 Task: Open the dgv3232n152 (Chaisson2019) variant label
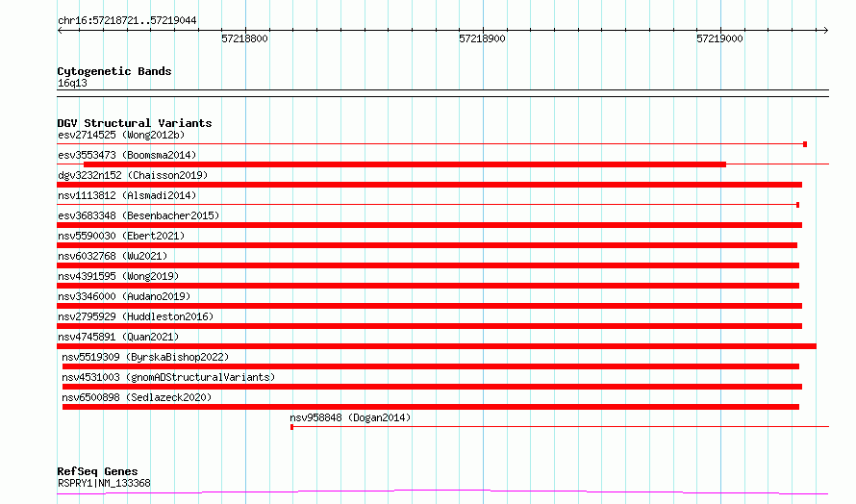pyautogui.click(x=133, y=175)
